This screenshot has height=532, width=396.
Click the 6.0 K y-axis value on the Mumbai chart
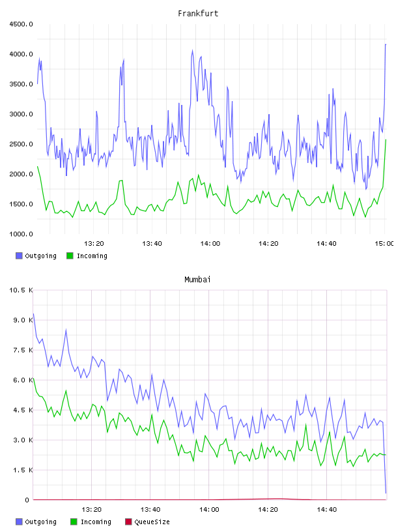point(23,380)
